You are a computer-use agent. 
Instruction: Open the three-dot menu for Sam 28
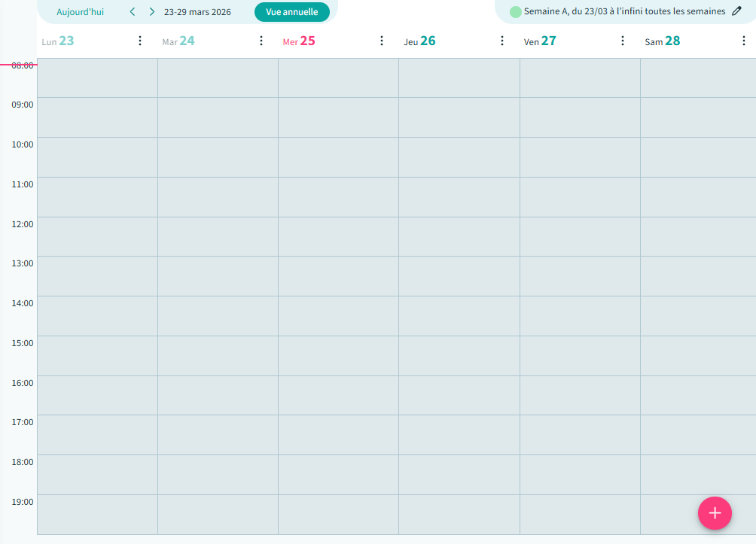coord(743,41)
